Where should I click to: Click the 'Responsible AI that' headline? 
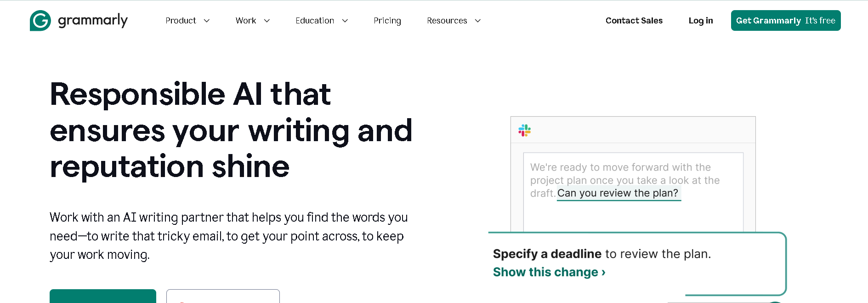[x=190, y=94]
